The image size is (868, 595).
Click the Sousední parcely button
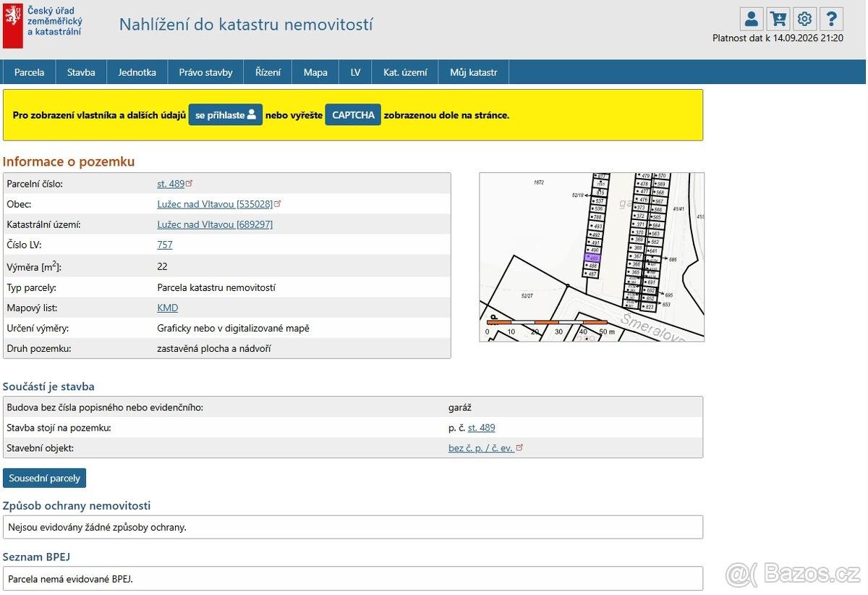point(44,478)
